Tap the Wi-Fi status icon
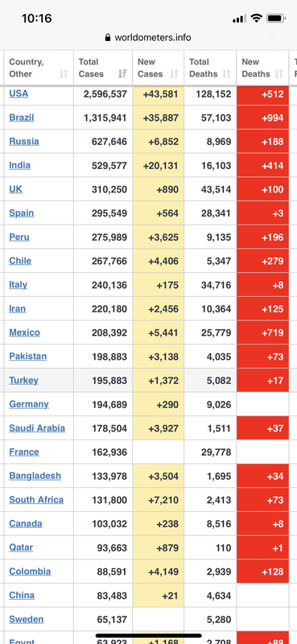Viewport: 297px width, 644px height. [256, 19]
